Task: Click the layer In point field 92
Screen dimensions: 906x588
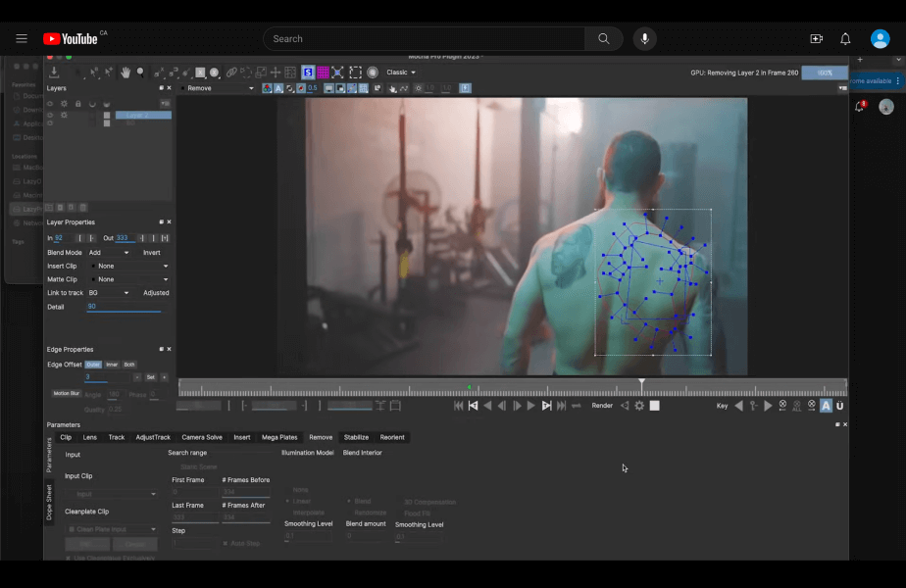Action: tap(64, 238)
